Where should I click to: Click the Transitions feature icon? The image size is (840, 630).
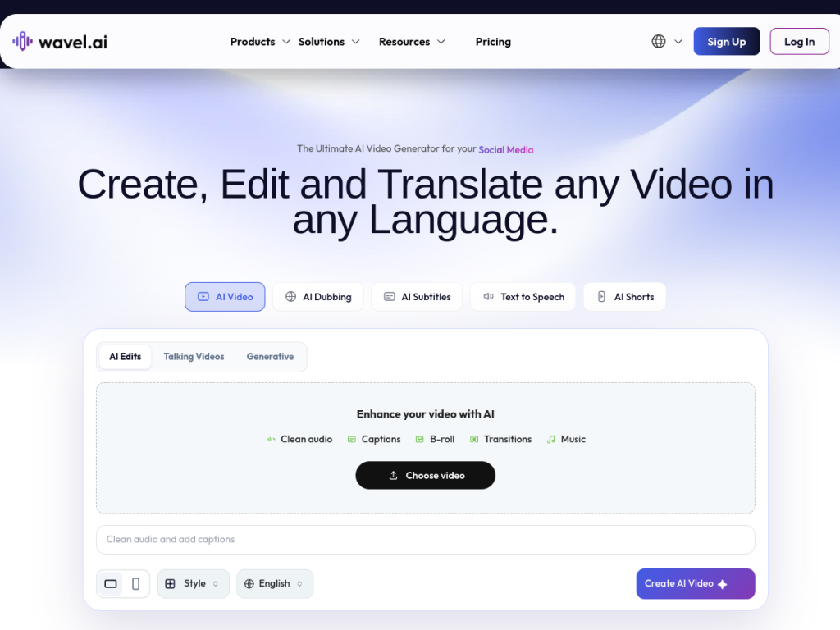(x=474, y=440)
